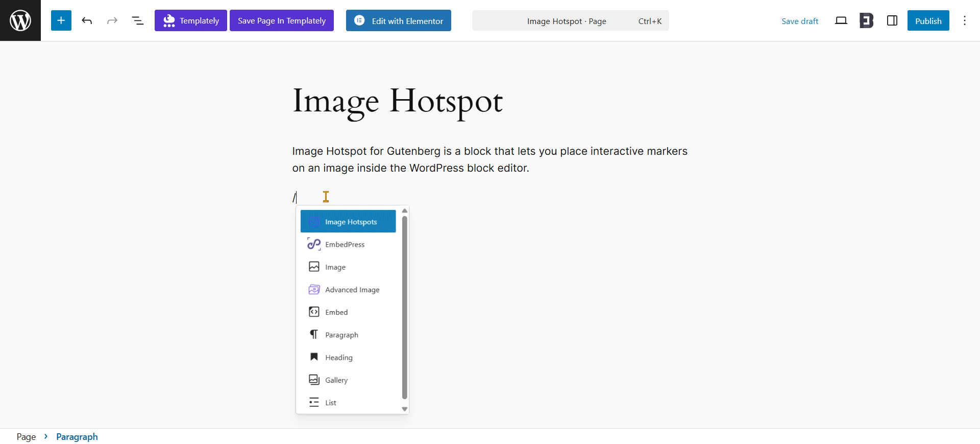Image resolution: width=980 pixels, height=444 pixels.
Task: Redo the last undone change
Action: [x=112, y=20]
